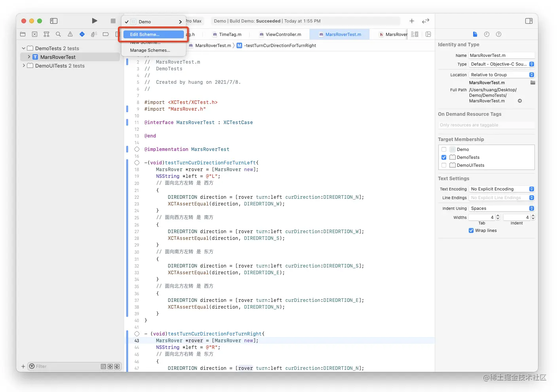Open the History inspector clock icon
The image size is (557, 392).
pyautogui.click(x=487, y=34)
